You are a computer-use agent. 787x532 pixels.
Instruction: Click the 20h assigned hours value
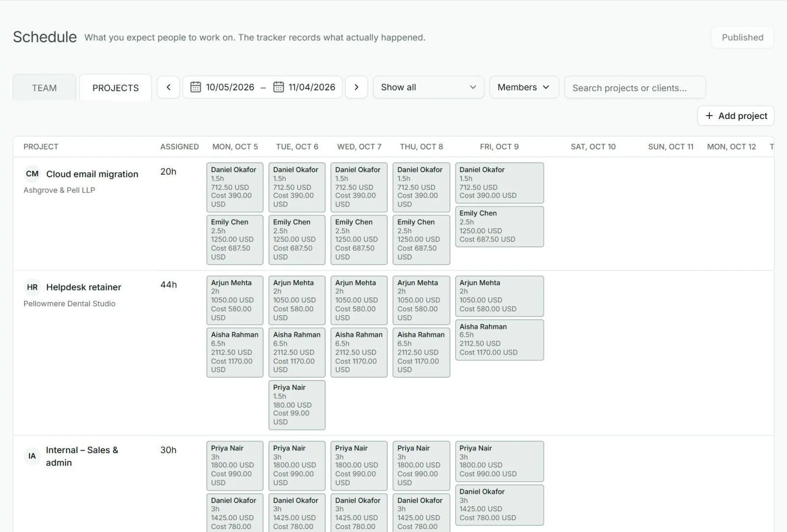tap(168, 172)
